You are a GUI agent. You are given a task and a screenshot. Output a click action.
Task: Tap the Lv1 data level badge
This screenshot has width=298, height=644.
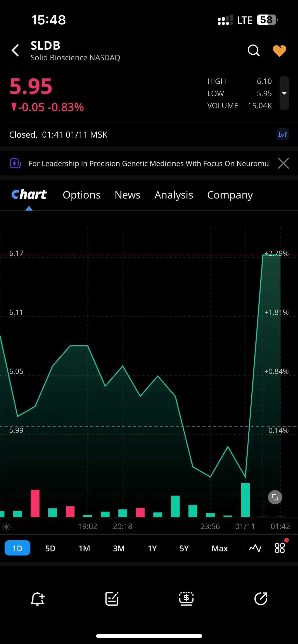pyautogui.click(x=282, y=135)
